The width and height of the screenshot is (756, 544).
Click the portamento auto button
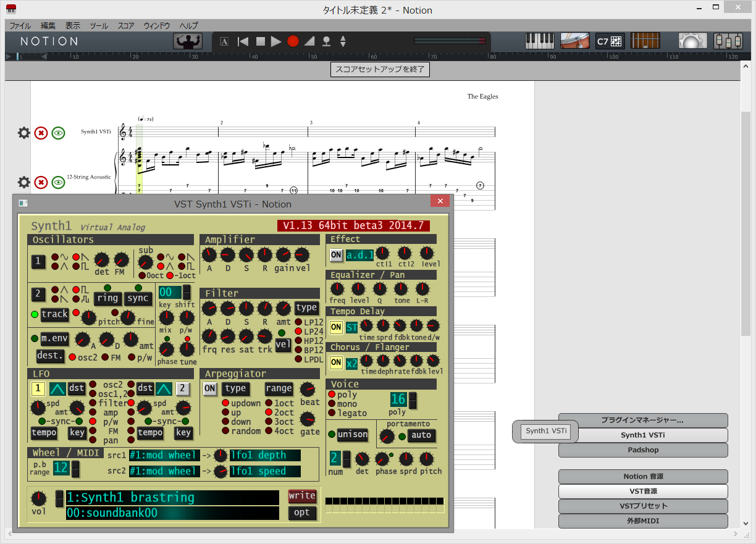pos(421,435)
